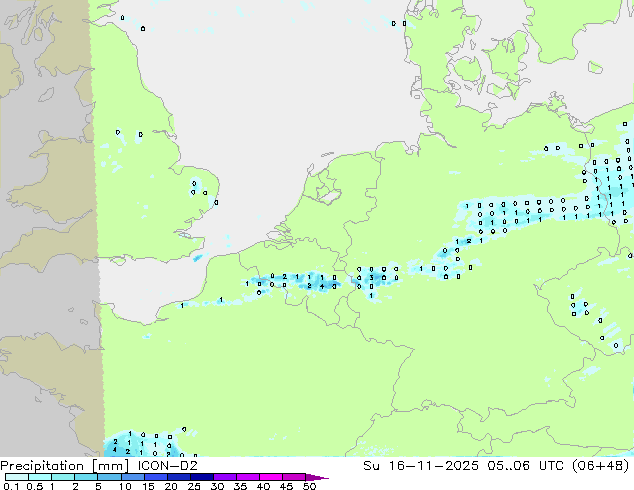
Task: Select the 30–35 mm purple legend color
Action: pyautogui.click(x=224, y=477)
